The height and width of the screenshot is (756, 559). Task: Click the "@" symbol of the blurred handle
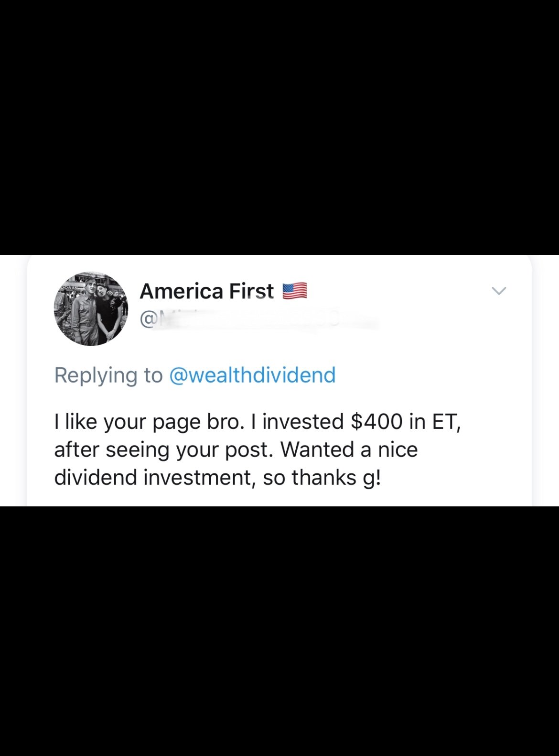click(x=148, y=320)
